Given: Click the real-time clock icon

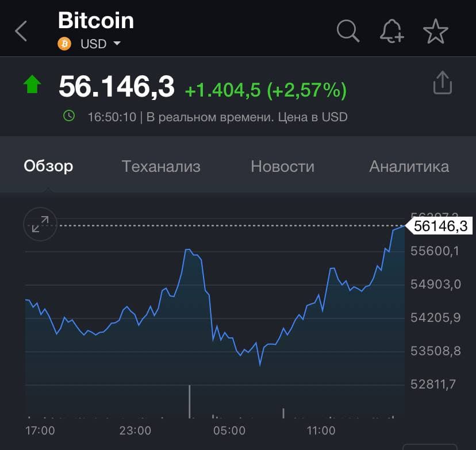Looking at the screenshot, I should [x=69, y=116].
